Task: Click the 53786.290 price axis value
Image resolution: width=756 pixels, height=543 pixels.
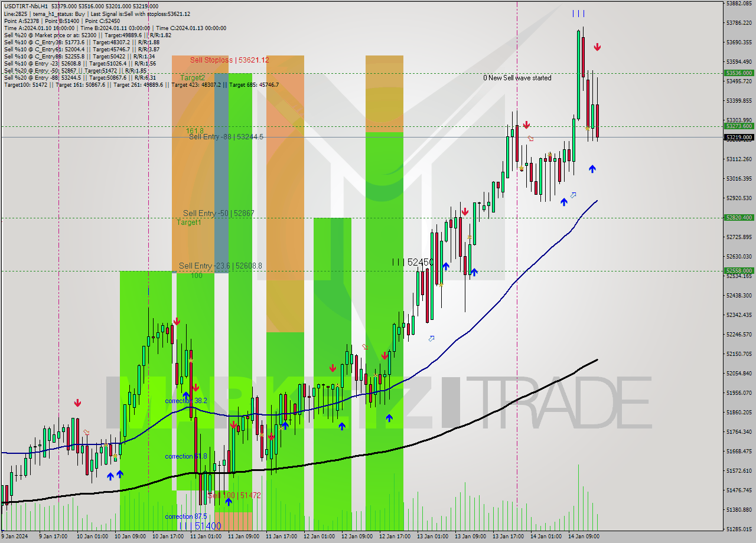Action: pyautogui.click(x=739, y=23)
